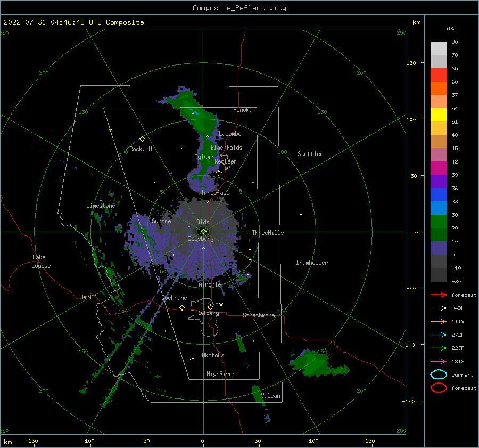This screenshot has height=448, width=479.
Task: Select the magenta 18TS arrow icon
Action: 439,362
